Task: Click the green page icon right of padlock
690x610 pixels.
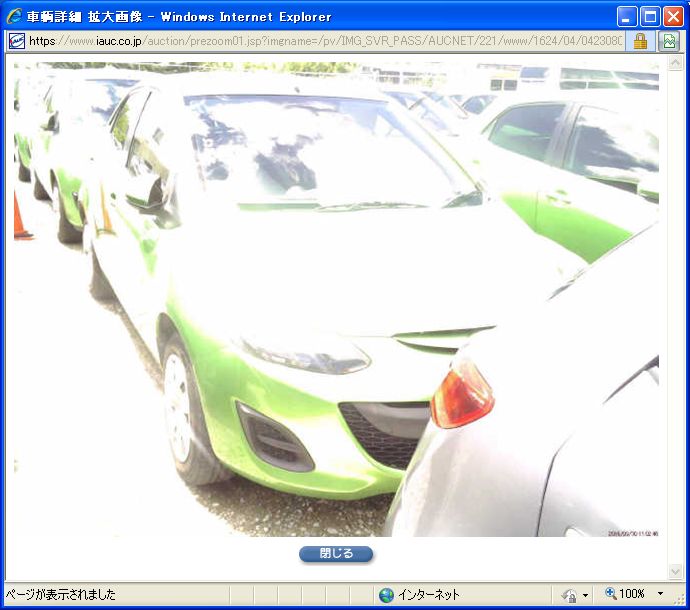Action: coord(669,41)
